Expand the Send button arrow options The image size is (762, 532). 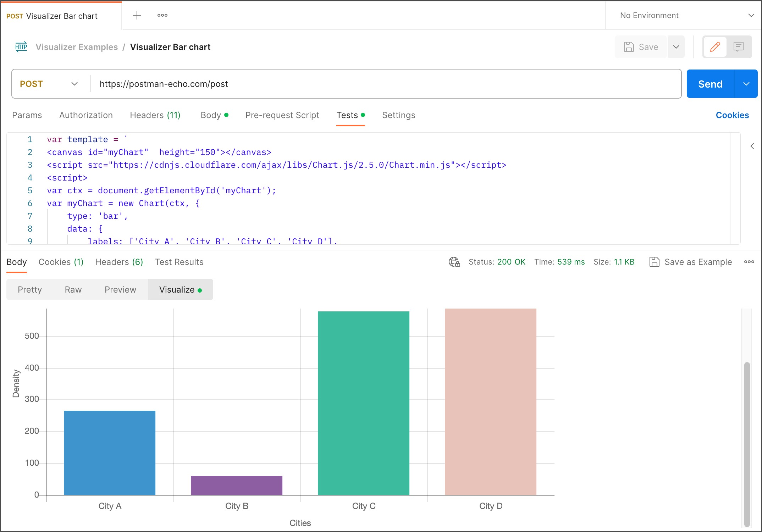[746, 84]
